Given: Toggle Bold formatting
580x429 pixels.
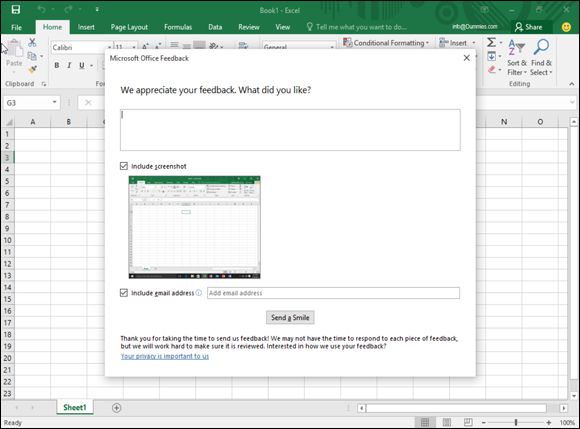Looking at the screenshot, I should pos(57,65).
